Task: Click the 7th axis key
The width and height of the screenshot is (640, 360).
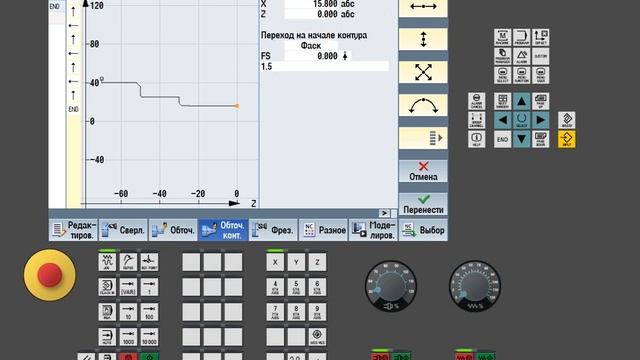Action: [x=275, y=312]
